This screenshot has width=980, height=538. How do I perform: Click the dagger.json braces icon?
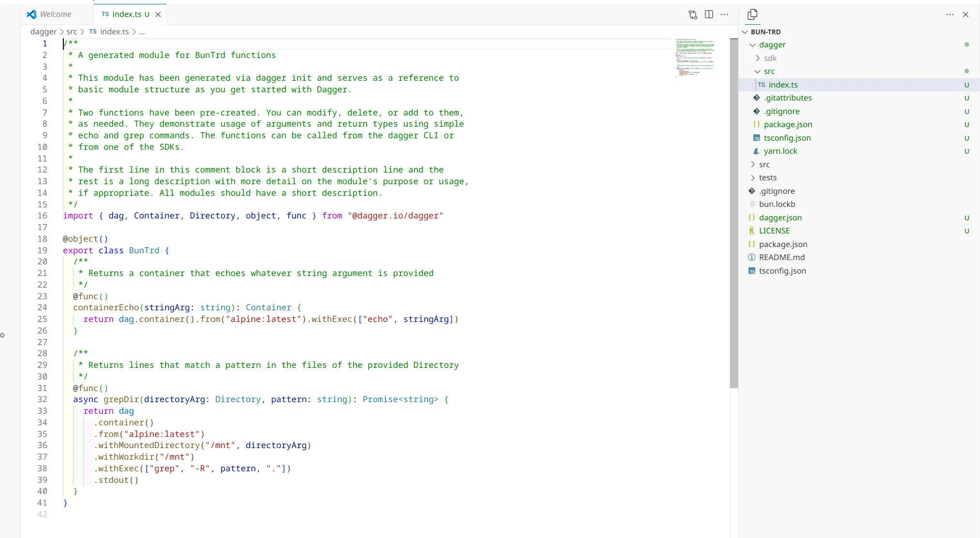pyautogui.click(x=752, y=218)
